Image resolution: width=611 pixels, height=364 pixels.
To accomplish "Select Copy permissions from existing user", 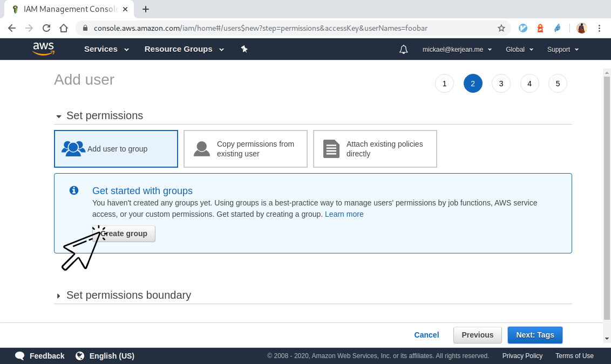I will tap(246, 149).
